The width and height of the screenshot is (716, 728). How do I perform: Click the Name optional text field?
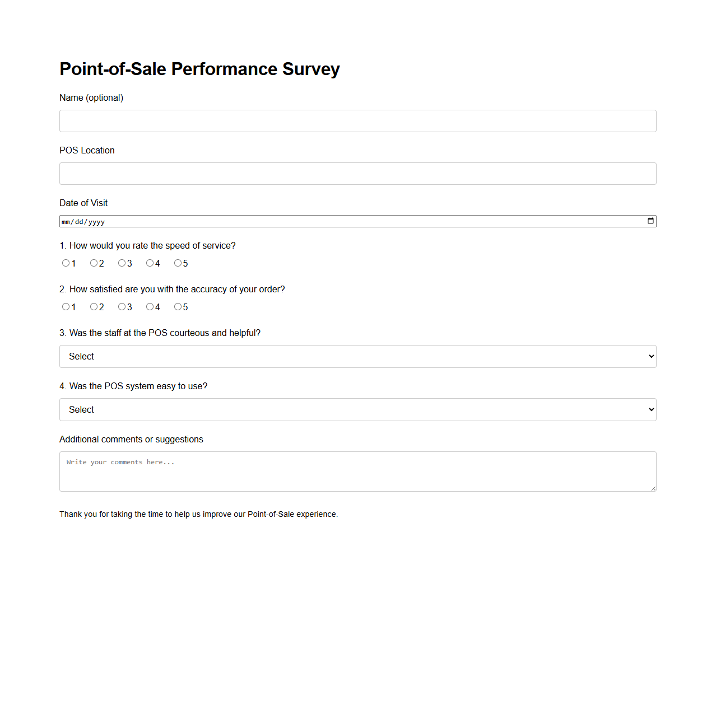coord(357,121)
